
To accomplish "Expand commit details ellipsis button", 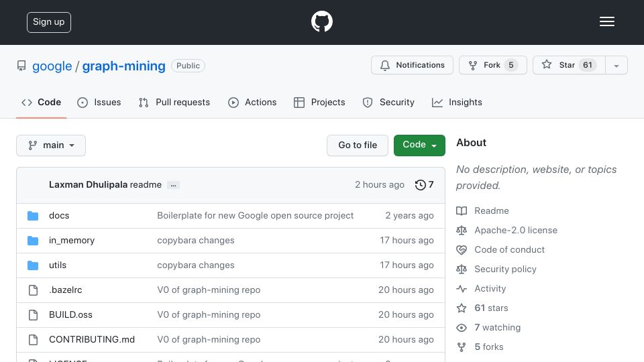I will (x=173, y=185).
